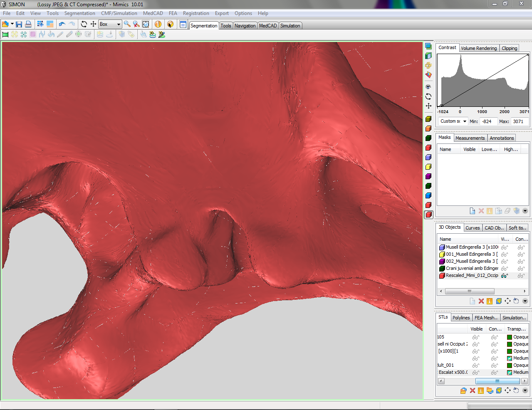This screenshot has width=532, height=410.
Task: Open the Curves tab in objects panel
Action: 473,228
